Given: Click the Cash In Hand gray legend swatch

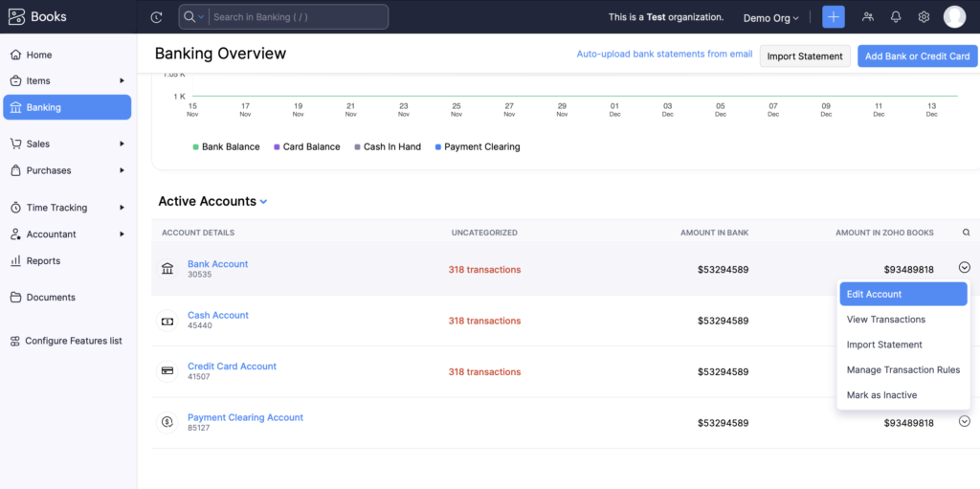Looking at the screenshot, I should pos(356,147).
